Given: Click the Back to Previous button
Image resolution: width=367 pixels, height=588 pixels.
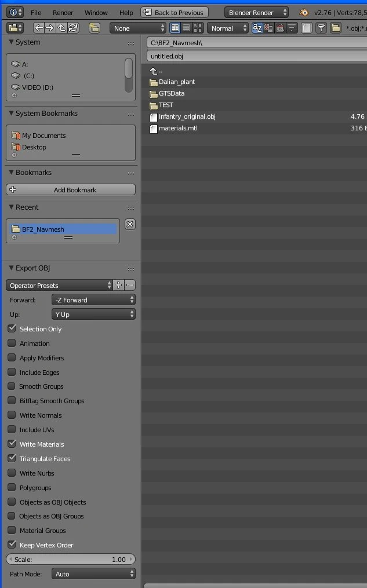Looking at the screenshot, I should point(174,13).
